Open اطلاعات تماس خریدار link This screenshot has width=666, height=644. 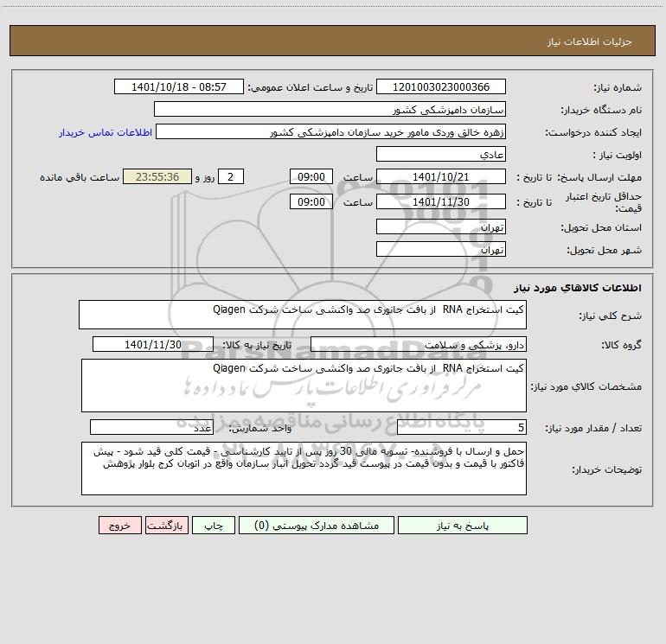[x=106, y=132]
